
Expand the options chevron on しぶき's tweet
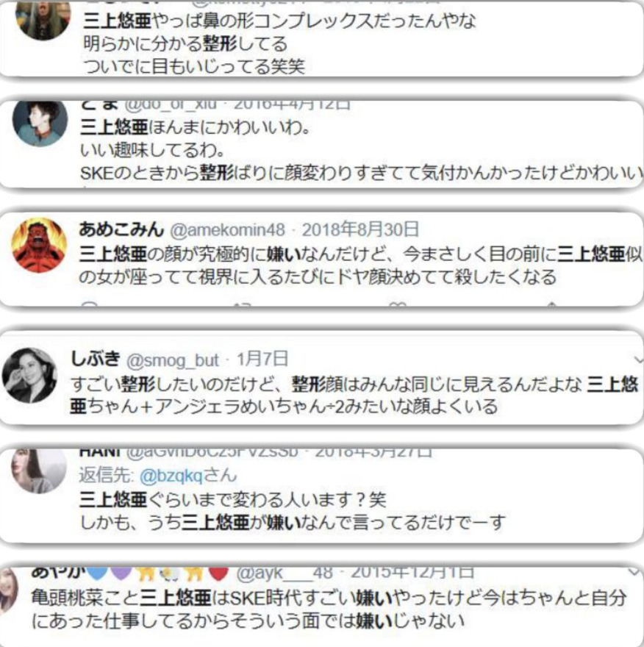click(639, 360)
